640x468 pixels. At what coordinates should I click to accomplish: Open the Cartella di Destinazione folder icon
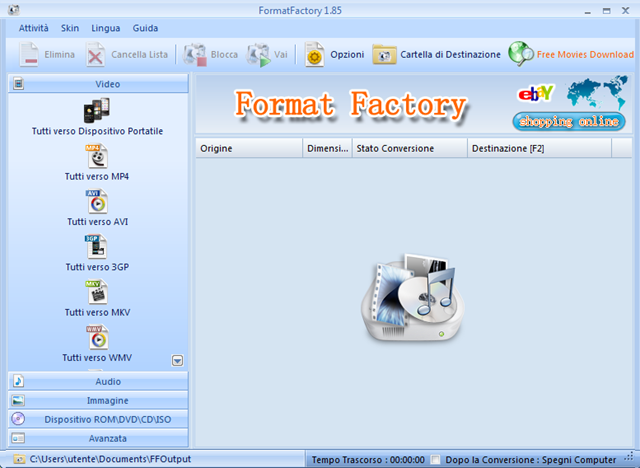tap(384, 55)
